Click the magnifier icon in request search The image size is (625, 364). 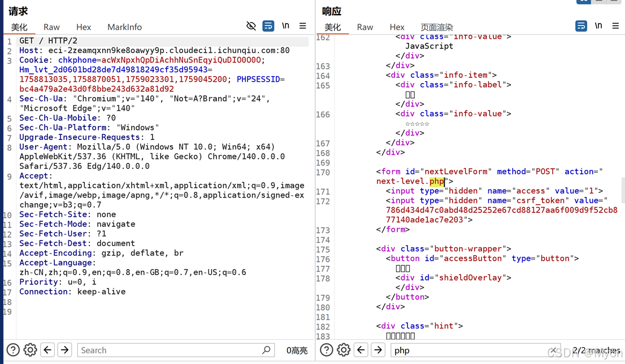point(267,350)
